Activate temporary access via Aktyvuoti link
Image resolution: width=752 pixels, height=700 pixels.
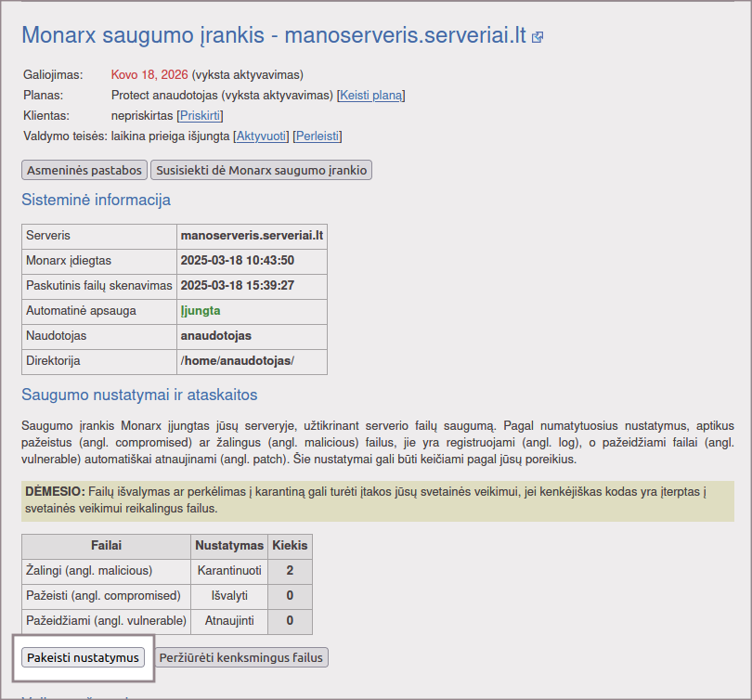[x=261, y=136]
